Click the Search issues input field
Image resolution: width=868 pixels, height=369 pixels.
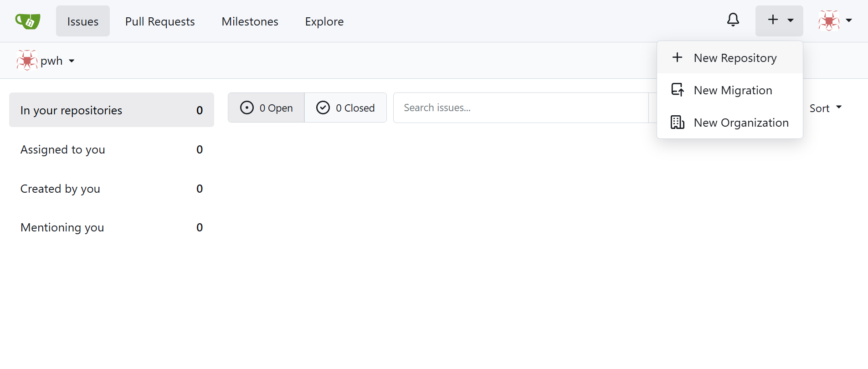point(520,108)
